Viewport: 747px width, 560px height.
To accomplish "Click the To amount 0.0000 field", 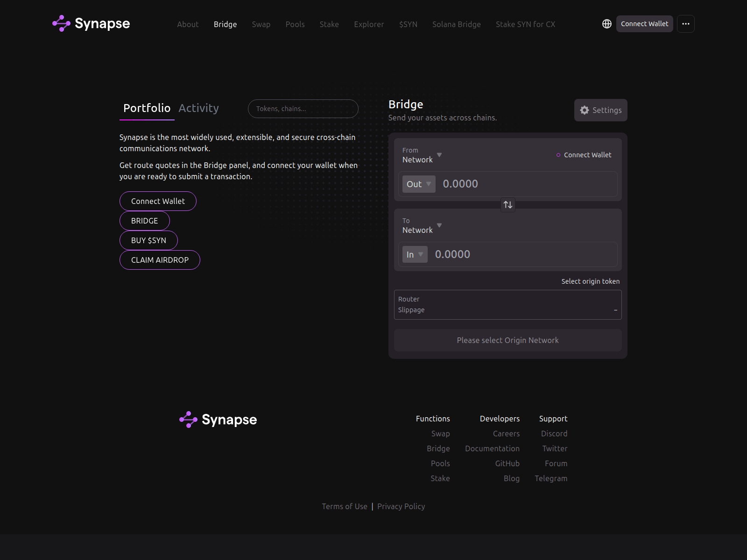I will point(523,254).
